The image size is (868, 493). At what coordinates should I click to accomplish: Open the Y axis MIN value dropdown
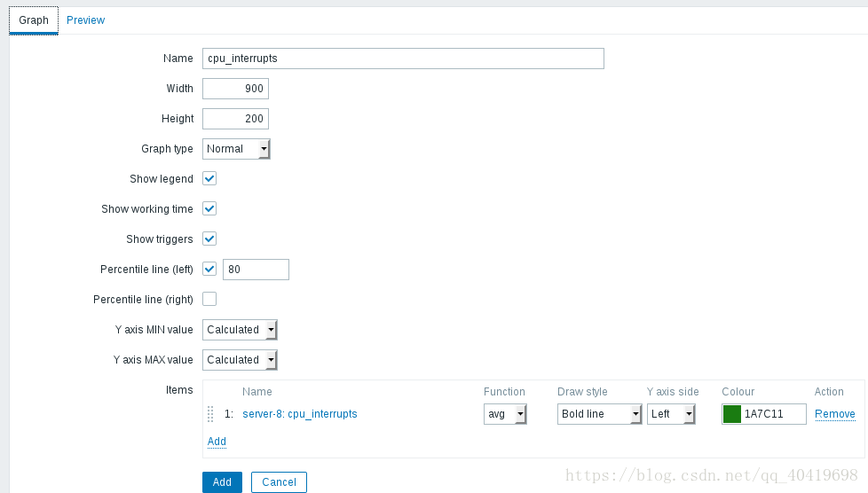240,330
